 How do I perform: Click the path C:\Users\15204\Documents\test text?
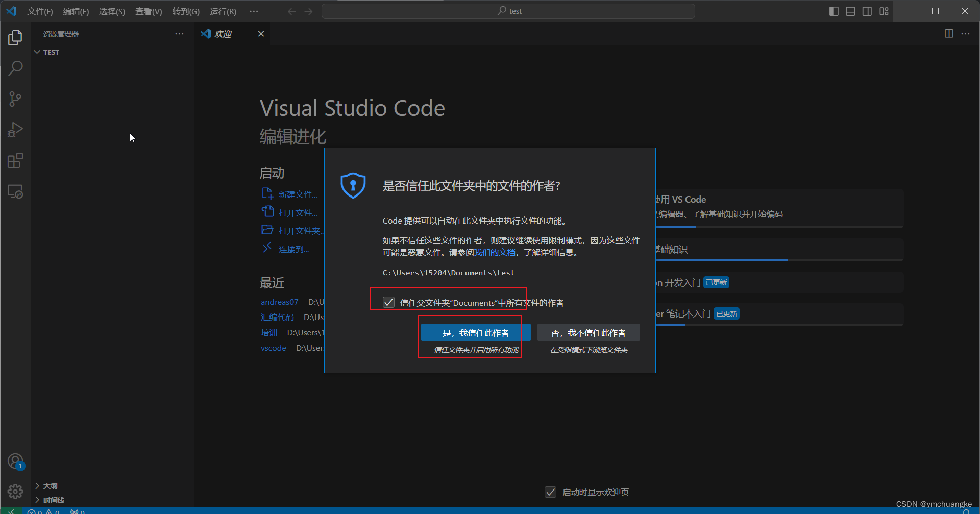(449, 273)
